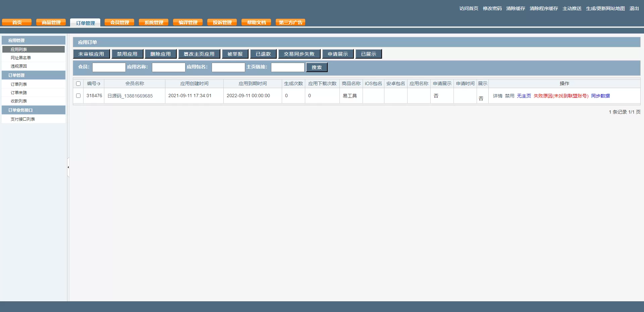Open the 系统管理 navigation tab
The image size is (644, 312).
[154, 22]
